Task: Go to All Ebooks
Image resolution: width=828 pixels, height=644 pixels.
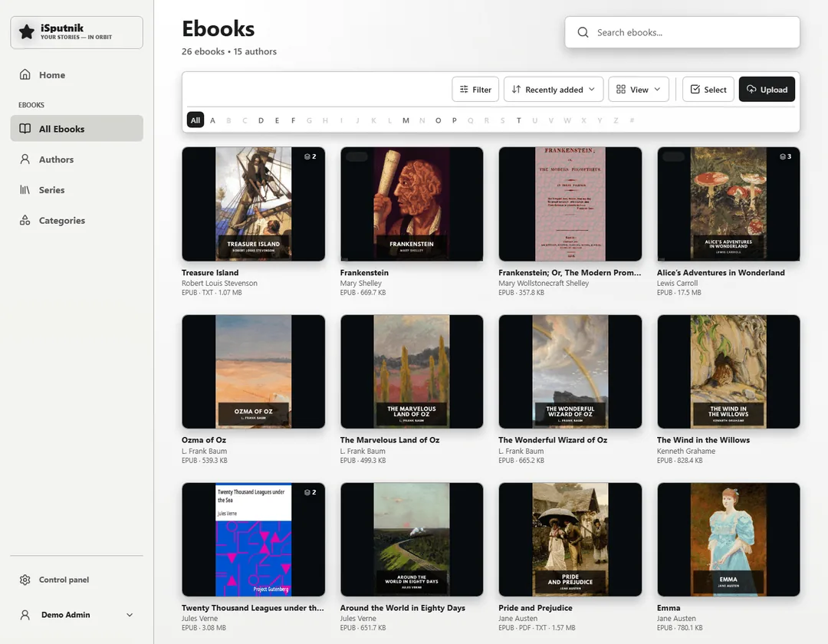Action: [77, 128]
